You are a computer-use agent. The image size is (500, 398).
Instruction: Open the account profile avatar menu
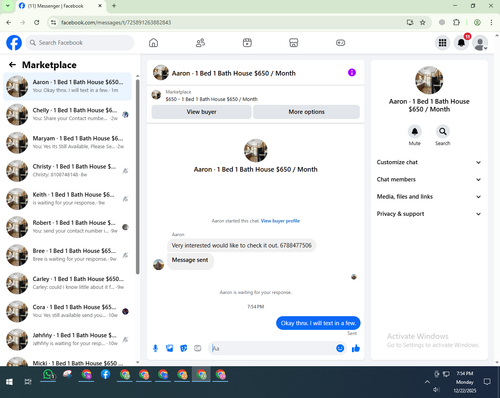pos(480,43)
